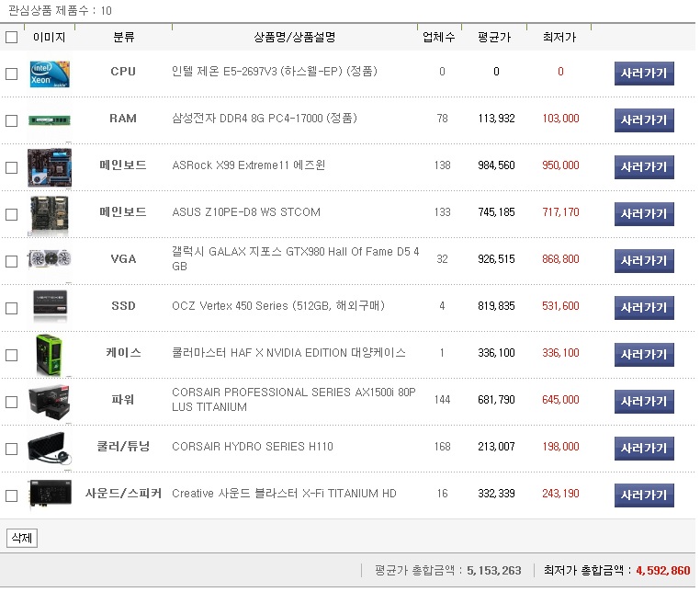Image resolution: width=700 pixels, height=592 pixels.
Task: Click 사러가기 for ASRock X99 Extreme11
Action: 644,167
